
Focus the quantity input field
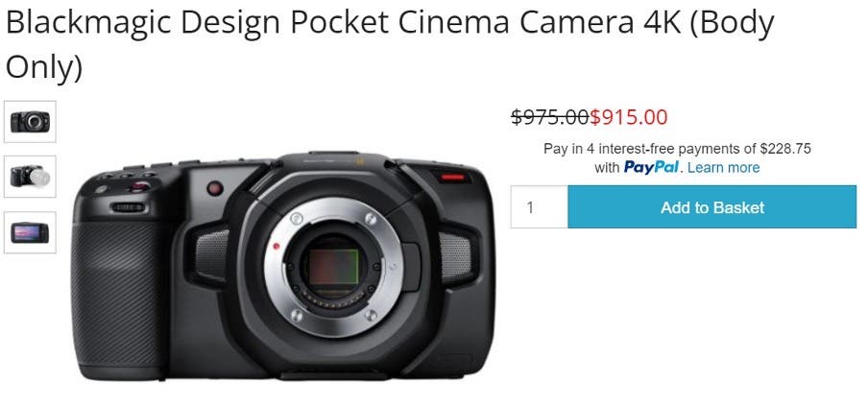pos(540,207)
